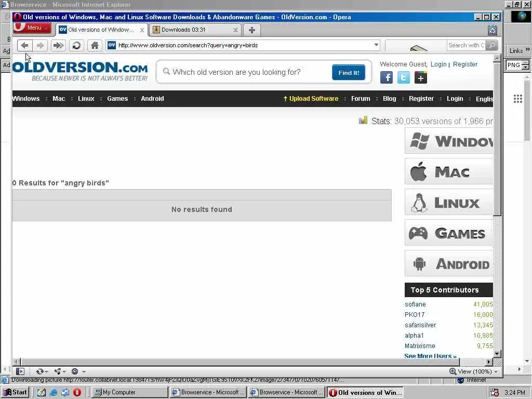
Task: Go forward with the forward arrow
Action: point(41,45)
